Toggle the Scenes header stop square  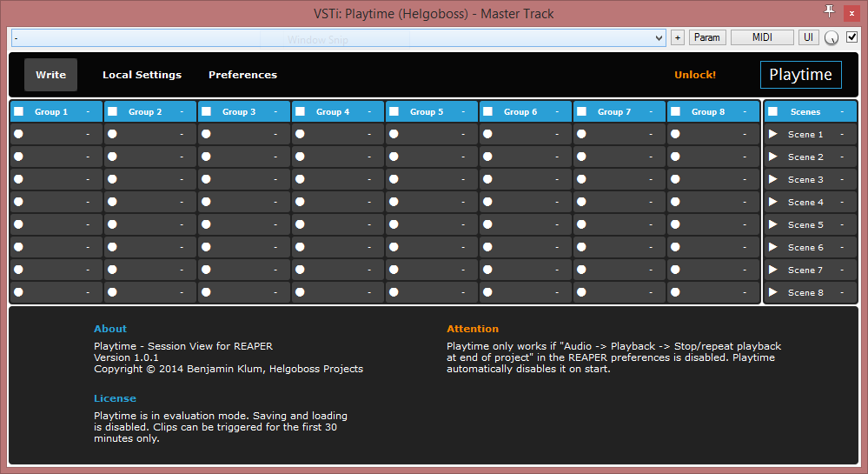coord(772,111)
